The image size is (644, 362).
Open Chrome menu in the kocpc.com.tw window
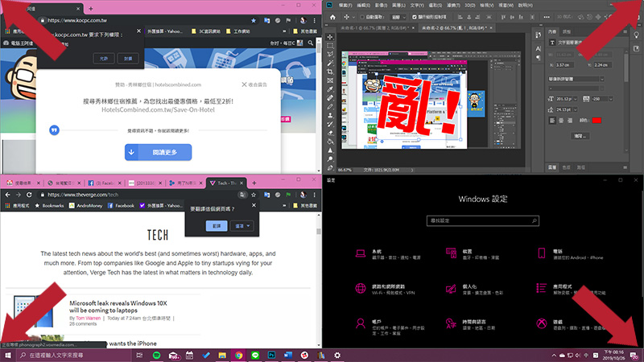pyautogui.click(x=315, y=20)
